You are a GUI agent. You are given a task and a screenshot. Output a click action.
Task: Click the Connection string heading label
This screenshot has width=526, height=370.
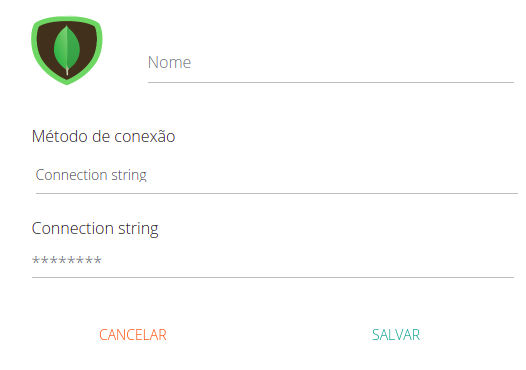click(95, 229)
